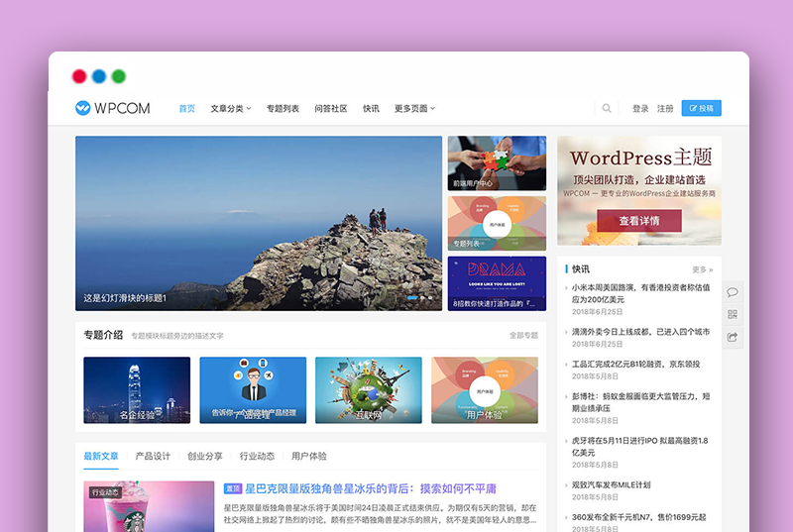This screenshot has width=793, height=532.
Task: Open the DRAMA thumbnail card
Action: pos(497,283)
